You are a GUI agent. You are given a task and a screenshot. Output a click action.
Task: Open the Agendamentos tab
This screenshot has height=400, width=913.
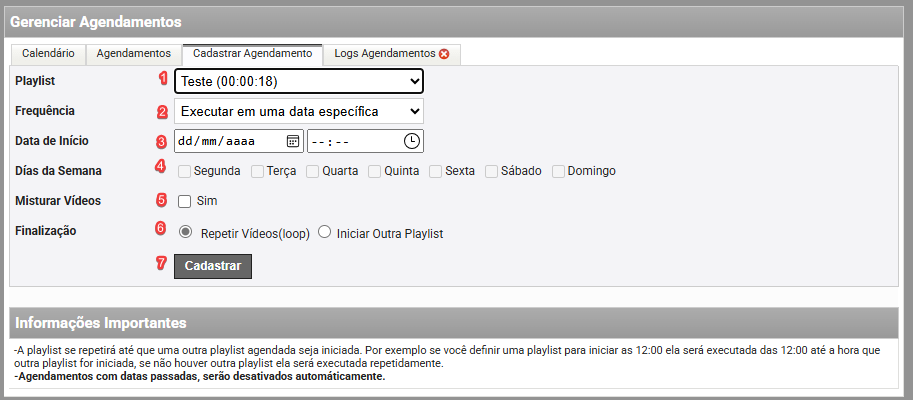click(x=134, y=54)
